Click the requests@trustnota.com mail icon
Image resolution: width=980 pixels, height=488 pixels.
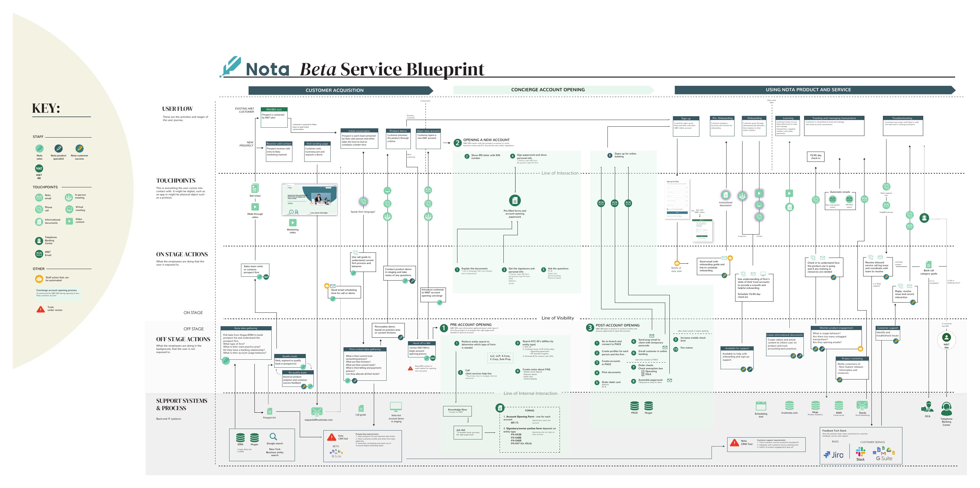coord(317,411)
